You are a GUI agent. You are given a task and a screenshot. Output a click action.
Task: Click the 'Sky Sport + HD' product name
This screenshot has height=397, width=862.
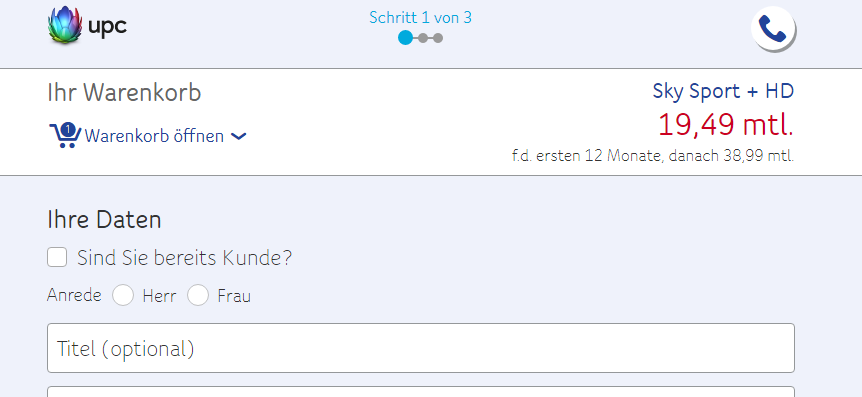point(723,91)
